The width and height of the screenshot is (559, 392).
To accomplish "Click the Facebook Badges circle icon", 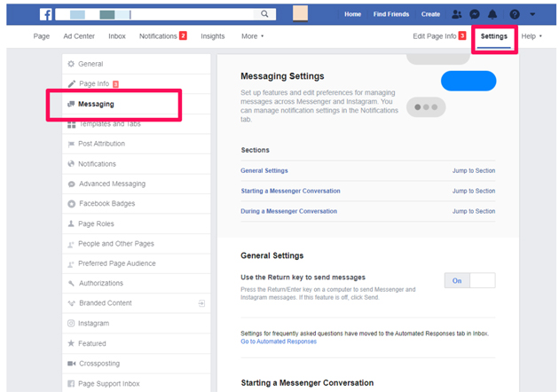I will pyautogui.click(x=71, y=204).
